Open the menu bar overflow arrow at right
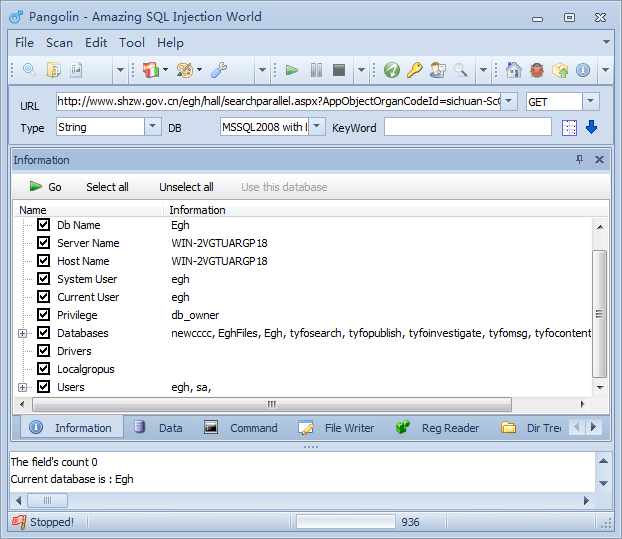 (606, 42)
